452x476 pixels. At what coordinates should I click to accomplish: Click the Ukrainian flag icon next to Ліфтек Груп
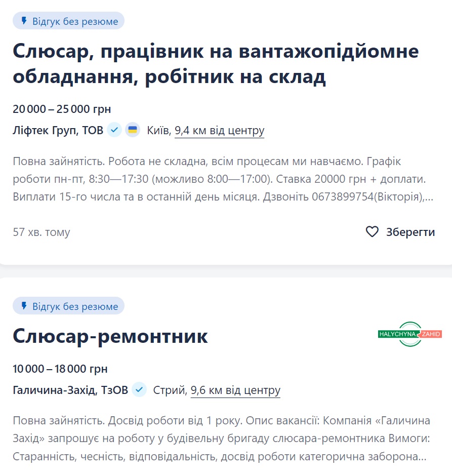133,130
